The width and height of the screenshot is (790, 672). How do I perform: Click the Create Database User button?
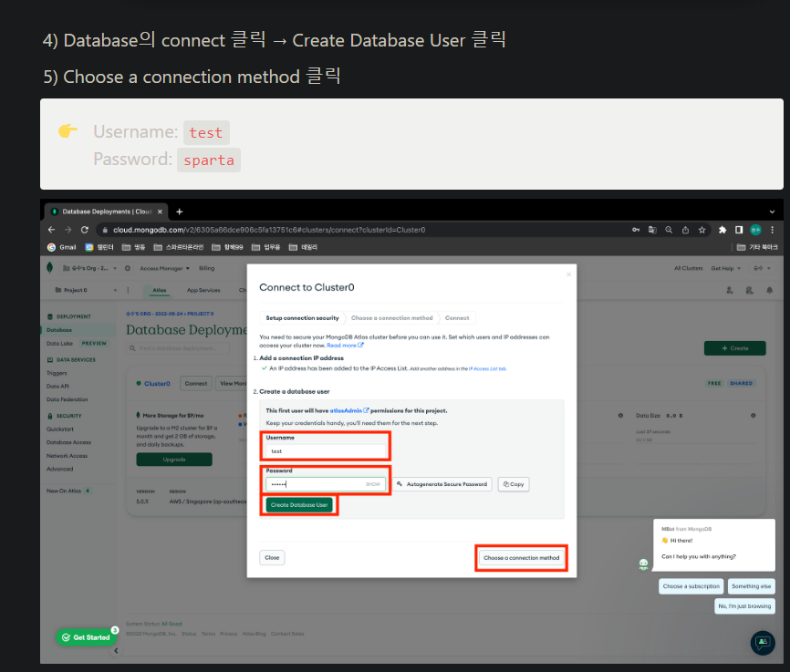[x=299, y=505]
